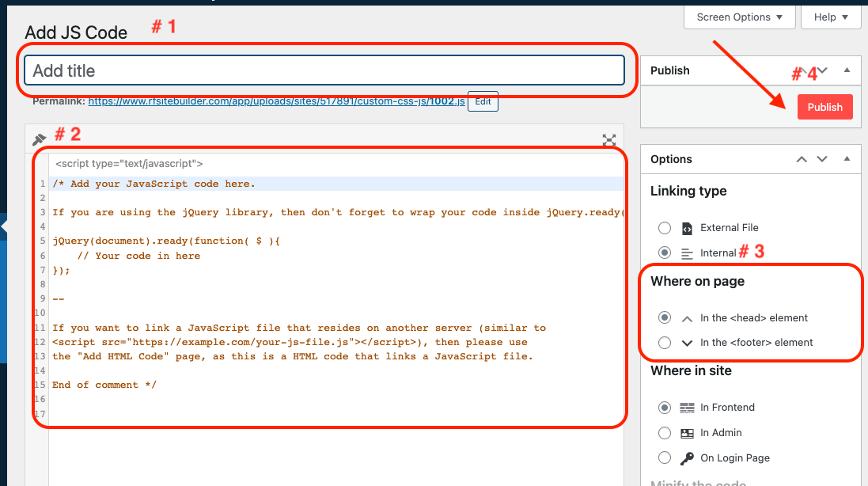
Task: Click the Publish panel heading
Action: pyautogui.click(x=670, y=70)
